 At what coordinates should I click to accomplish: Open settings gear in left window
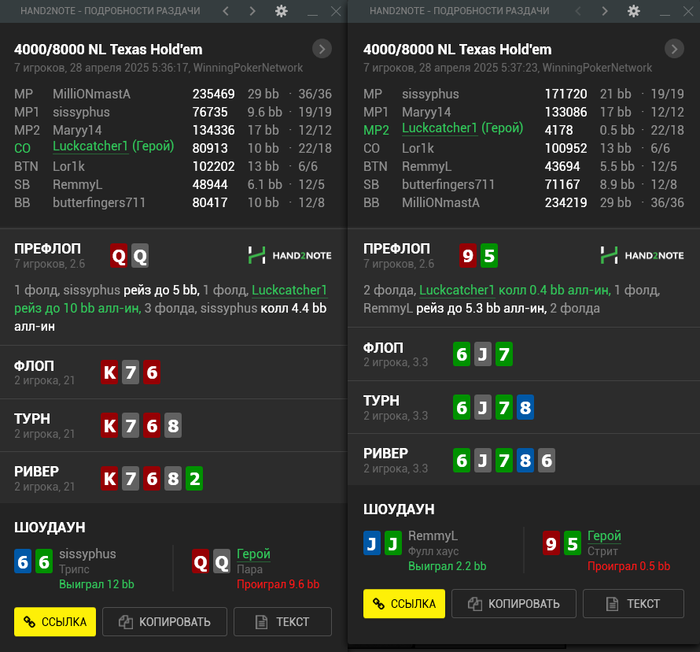(281, 11)
